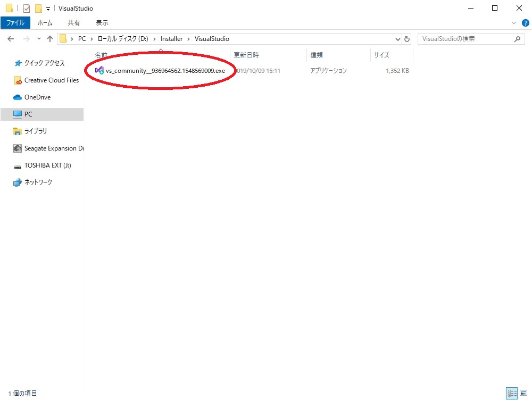Open address bar history dropdown
This screenshot has width=532, height=400.
tap(397, 39)
